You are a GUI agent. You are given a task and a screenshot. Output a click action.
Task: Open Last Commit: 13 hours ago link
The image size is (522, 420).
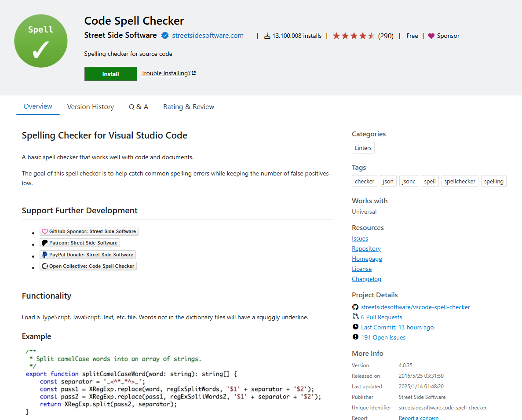click(398, 328)
